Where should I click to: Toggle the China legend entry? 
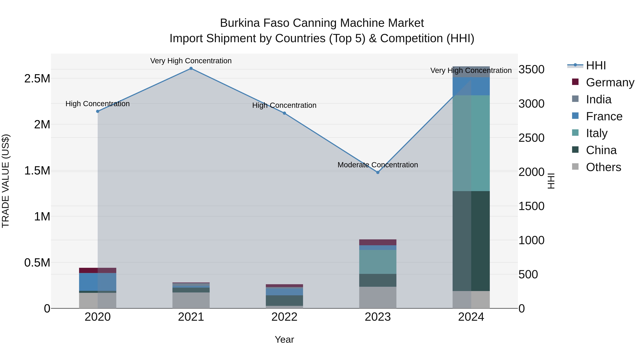(x=594, y=150)
